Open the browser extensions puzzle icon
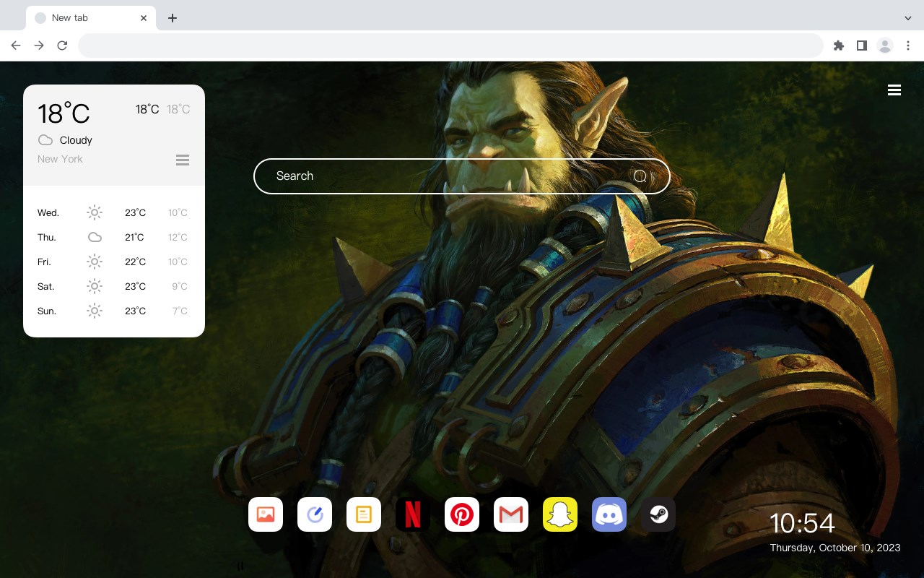Screen dimensions: 924x578 (x=838, y=46)
